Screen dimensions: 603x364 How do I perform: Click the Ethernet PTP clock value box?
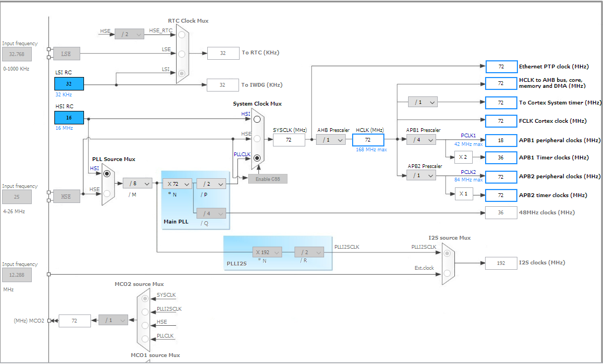point(501,67)
